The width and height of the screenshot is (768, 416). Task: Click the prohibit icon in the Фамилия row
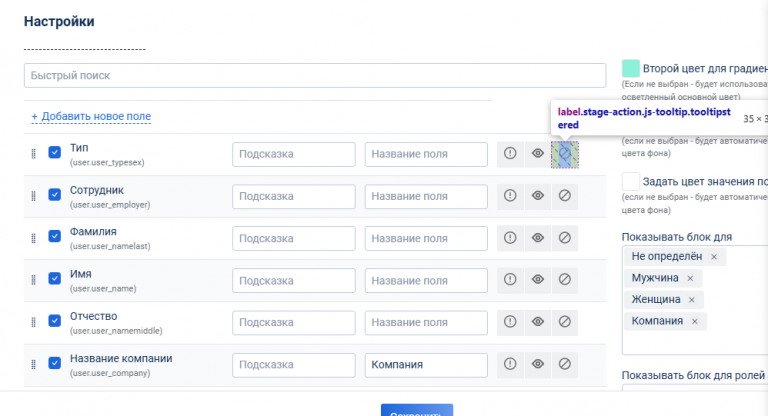(x=565, y=238)
